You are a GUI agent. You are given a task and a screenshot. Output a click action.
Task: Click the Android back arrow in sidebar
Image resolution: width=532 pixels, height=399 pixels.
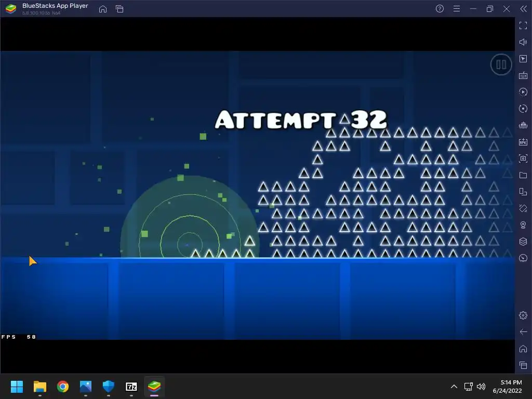point(523,332)
